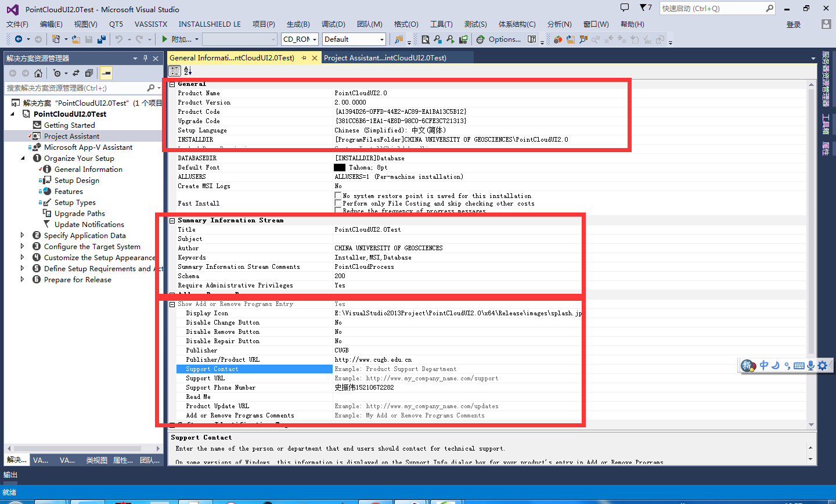The height and width of the screenshot is (504, 836).
Task: Collapse the Summary Information Stream category
Action: [172, 221]
